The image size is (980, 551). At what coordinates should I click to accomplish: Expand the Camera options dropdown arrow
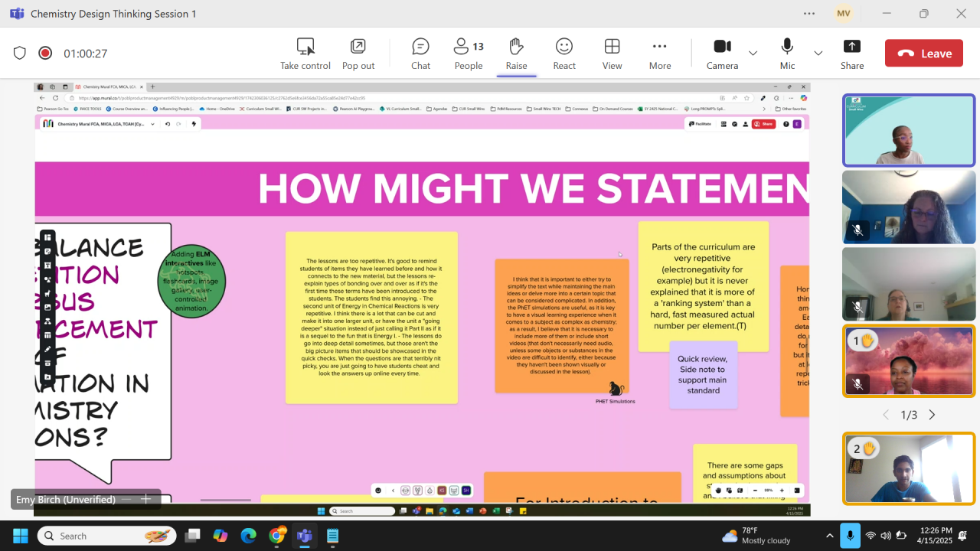[753, 54]
